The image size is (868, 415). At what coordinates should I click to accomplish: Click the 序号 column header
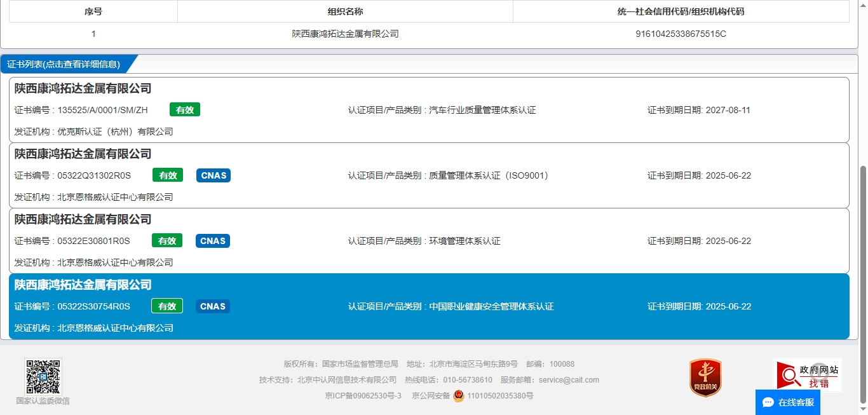pos(93,11)
